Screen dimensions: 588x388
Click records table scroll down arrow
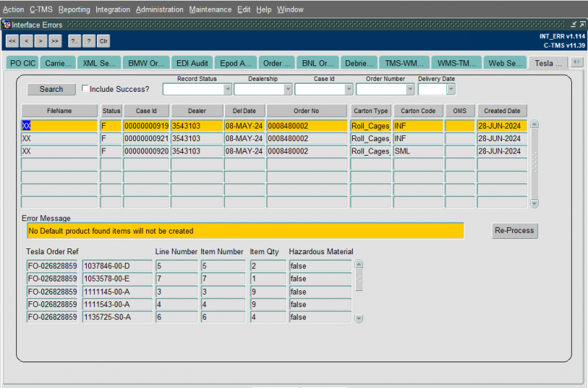tap(535, 203)
